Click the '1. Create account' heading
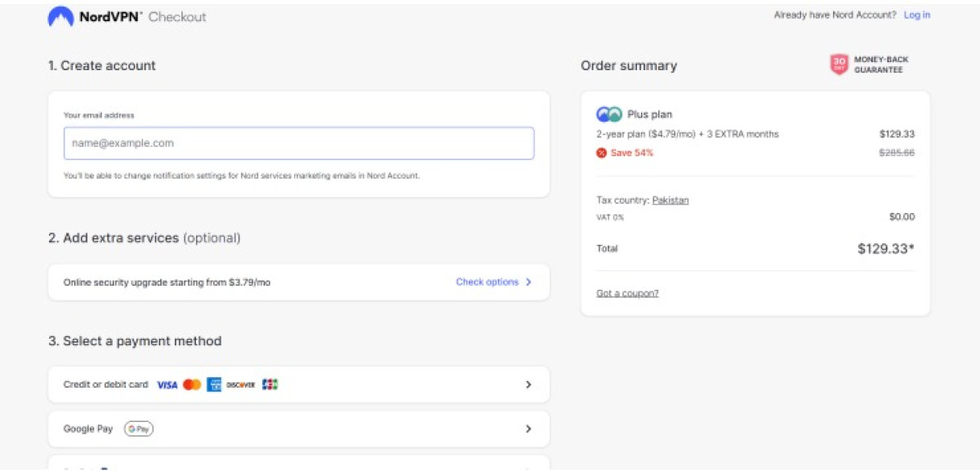The image size is (980, 471). pos(102,65)
